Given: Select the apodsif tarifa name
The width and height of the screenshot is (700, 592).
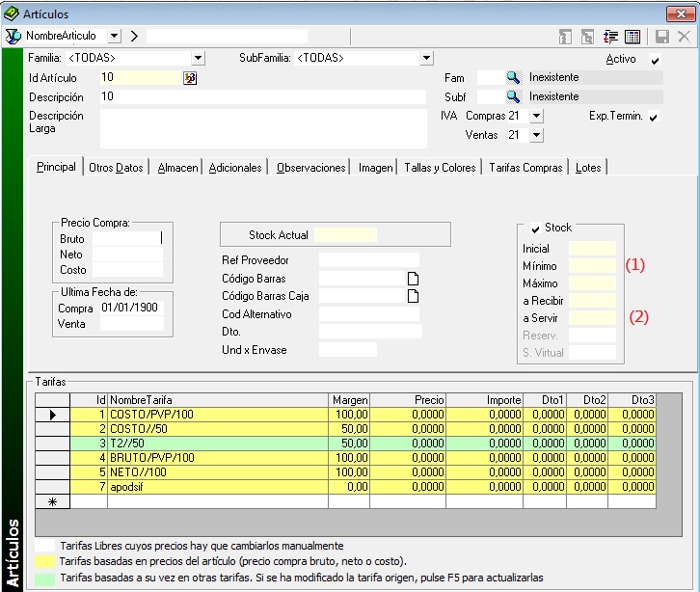Looking at the screenshot, I should tap(126, 487).
